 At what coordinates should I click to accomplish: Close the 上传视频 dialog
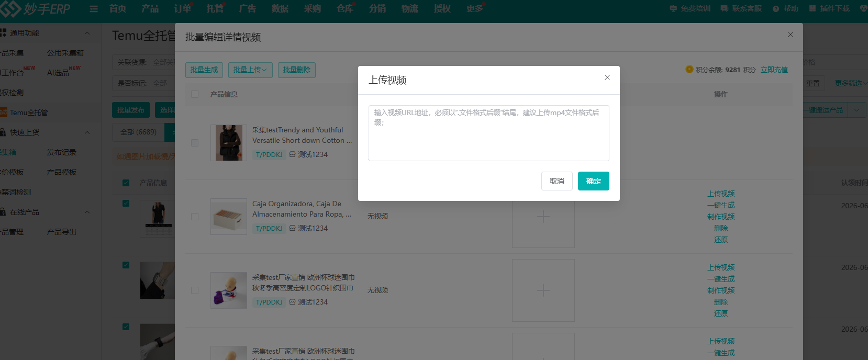(607, 77)
